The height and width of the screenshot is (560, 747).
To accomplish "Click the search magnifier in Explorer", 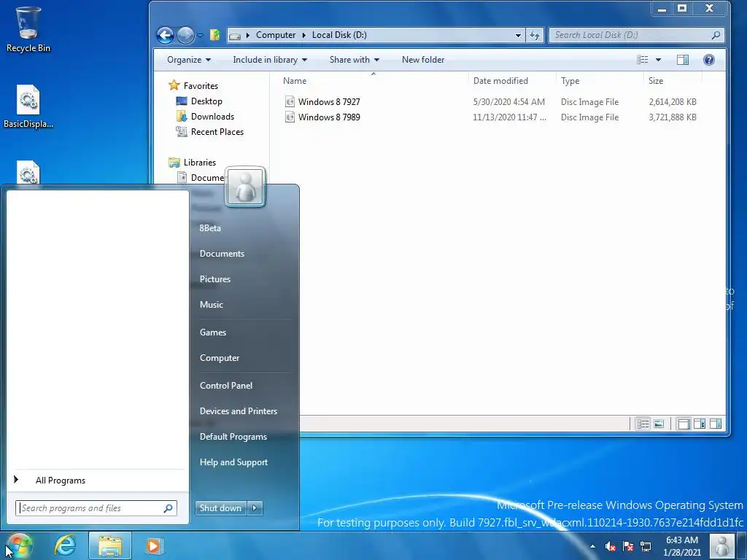I will pyautogui.click(x=716, y=35).
